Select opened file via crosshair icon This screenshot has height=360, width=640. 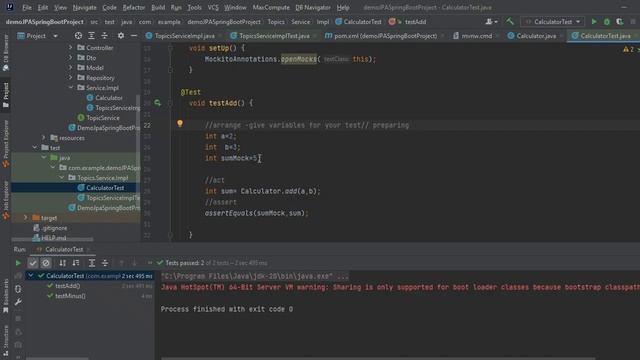(78, 36)
